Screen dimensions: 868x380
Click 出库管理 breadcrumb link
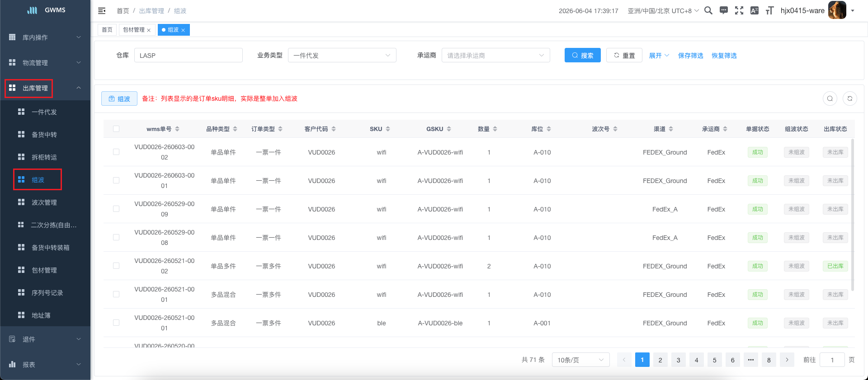click(151, 11)
